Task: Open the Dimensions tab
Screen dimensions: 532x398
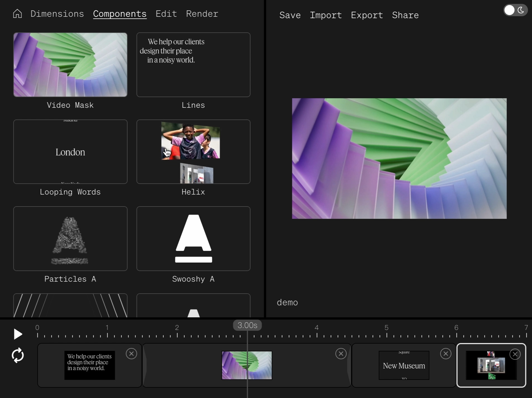Action: (57, 14)
